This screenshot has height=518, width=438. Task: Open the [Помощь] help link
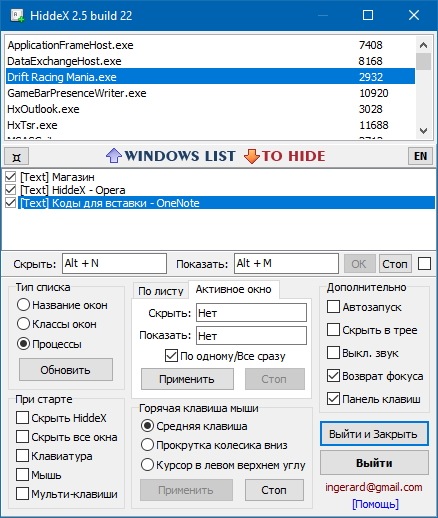[x=375, y=504]
